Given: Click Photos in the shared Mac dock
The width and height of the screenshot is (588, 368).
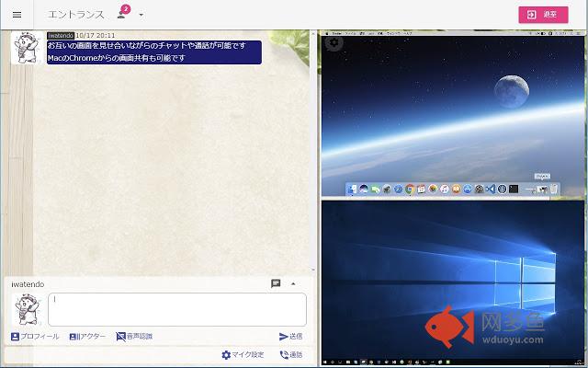Looking at the screenshot, I should click(x=433, y=189).
